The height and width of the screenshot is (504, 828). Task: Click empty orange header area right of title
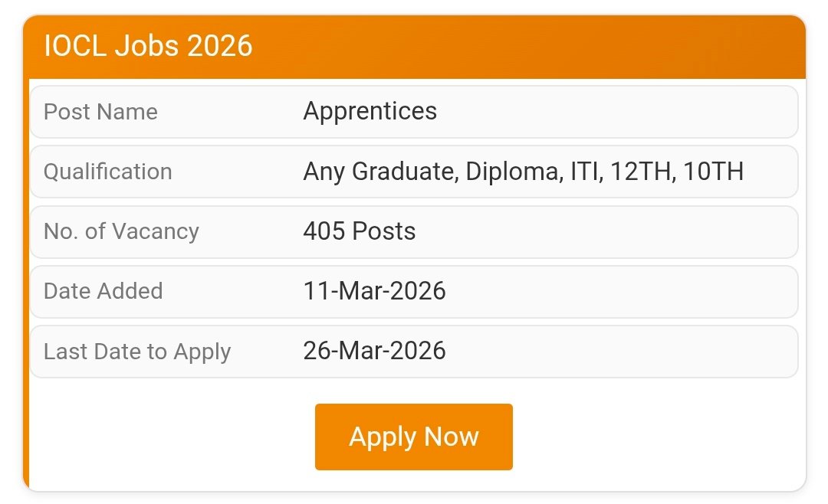pyautogui.click(x=537, y=47)
